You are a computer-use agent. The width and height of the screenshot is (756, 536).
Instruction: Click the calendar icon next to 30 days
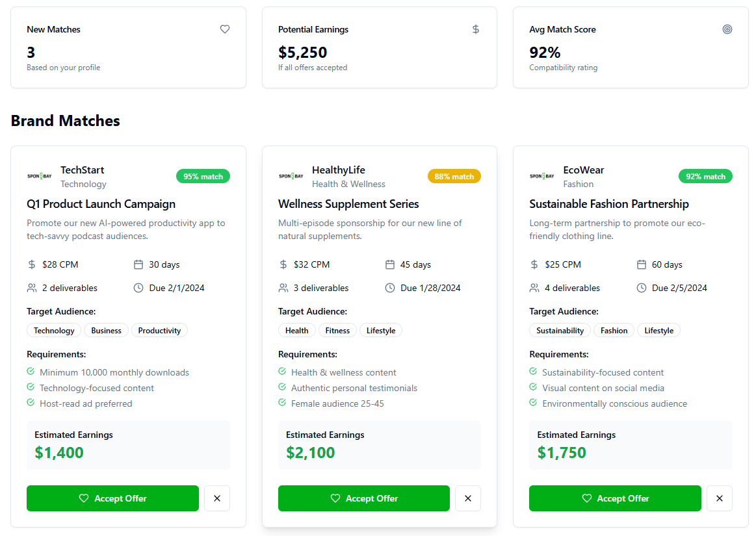click(138, 264)
